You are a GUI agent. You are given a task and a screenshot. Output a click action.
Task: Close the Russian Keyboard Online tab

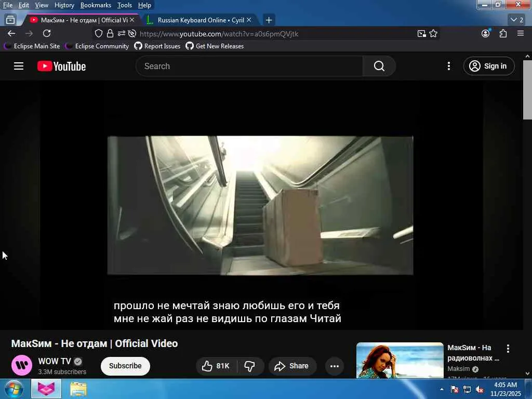249,20
